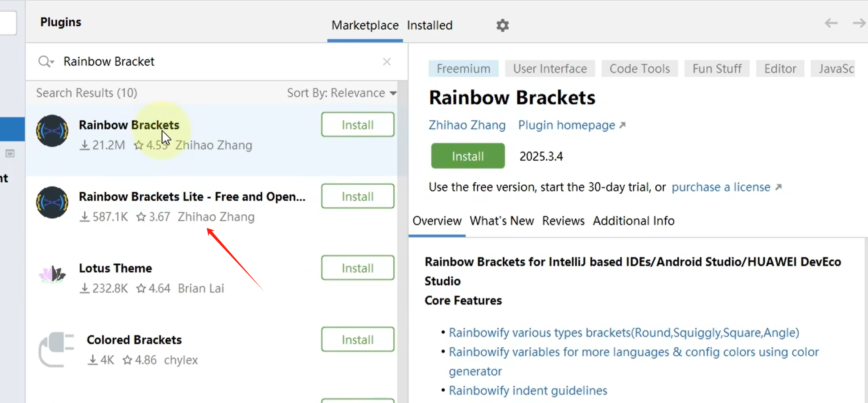
Task: Follow the purchase a license link
Action: [x=727, y=187]
